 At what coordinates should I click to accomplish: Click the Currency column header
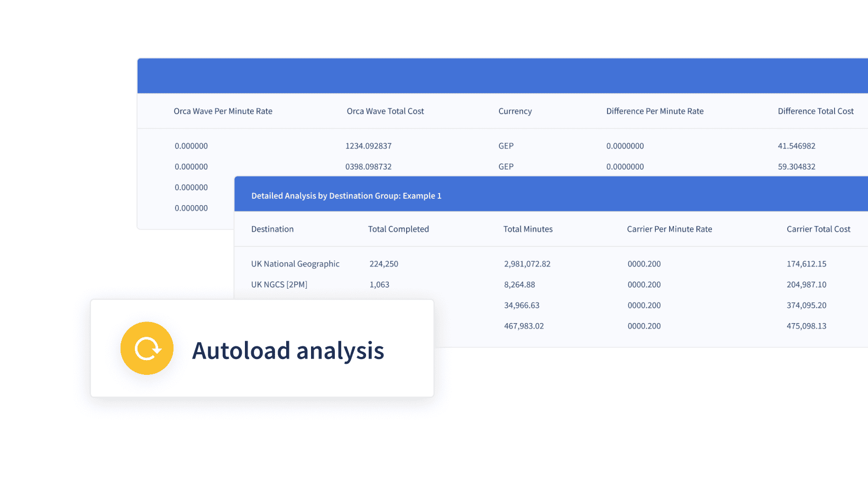(515, 111)
